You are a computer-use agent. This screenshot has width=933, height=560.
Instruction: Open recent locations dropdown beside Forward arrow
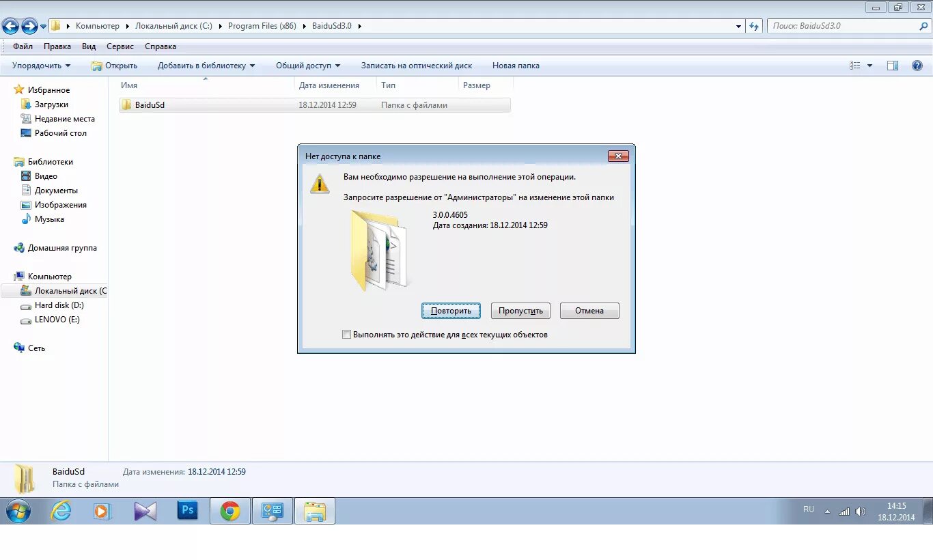(44, 27)
